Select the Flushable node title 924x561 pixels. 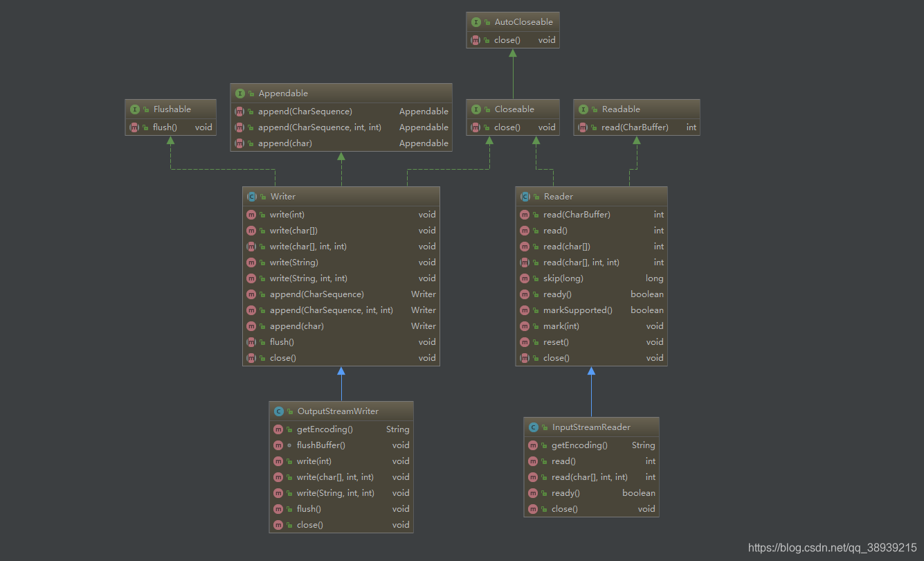tap(172, 109)
